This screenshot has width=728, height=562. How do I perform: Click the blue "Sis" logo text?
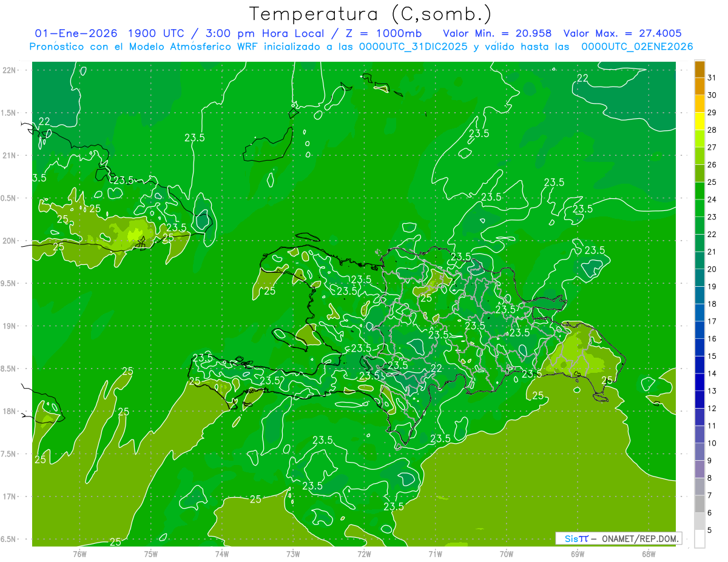(571, 538)
